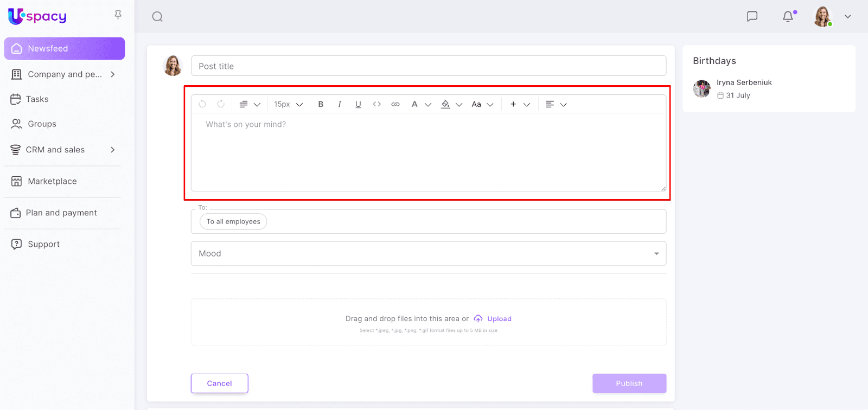This screenshot has height=410, width=868.
Task: Open the Aa text case dropdown
Action: pos(482,104)
